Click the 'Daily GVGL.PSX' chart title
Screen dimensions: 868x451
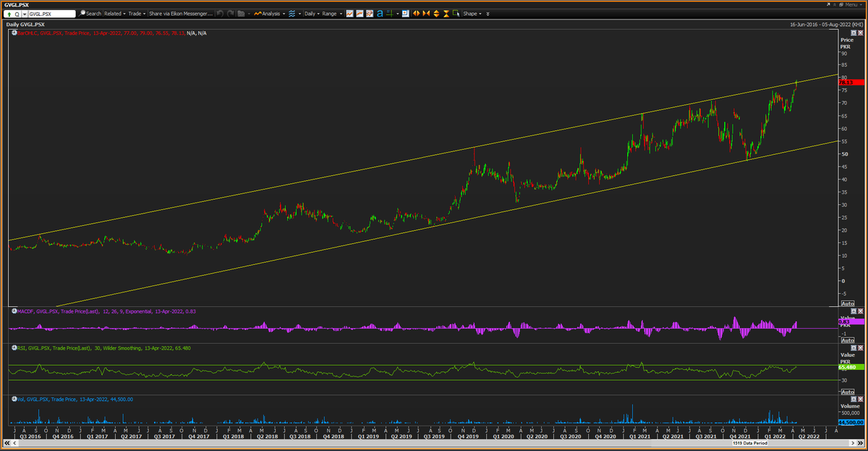point(25,24)
